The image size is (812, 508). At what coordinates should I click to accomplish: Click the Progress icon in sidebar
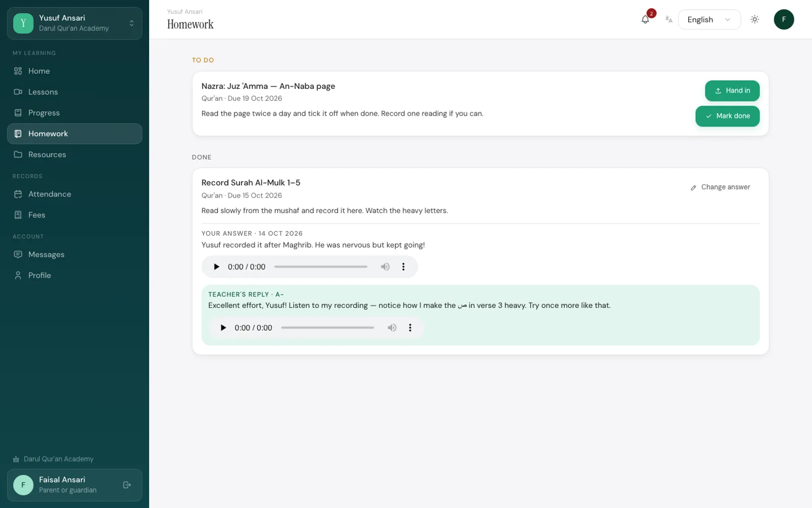(x=18, y=113)
